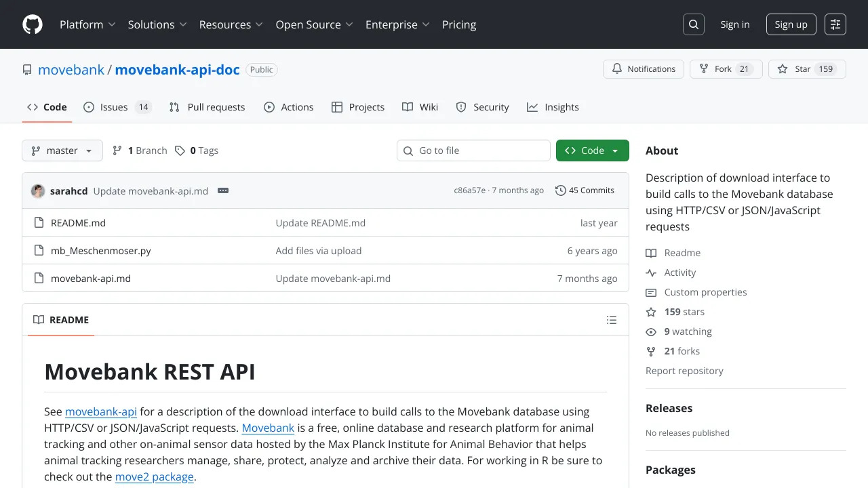Click the 0 Tags link
Screen dimensions: 868x488
[x=197, y=150]
